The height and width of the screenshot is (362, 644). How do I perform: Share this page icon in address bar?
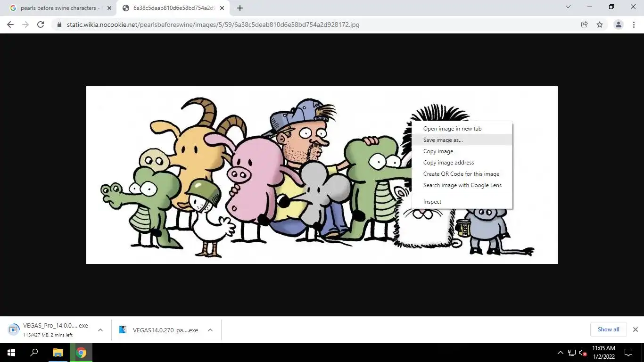(585, 25)
